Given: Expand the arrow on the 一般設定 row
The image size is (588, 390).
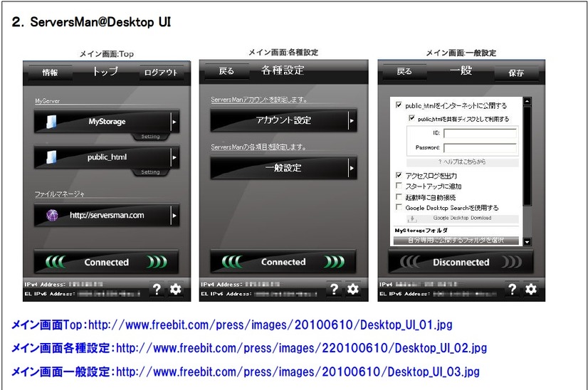Looking at the screenshot, I should pos(351,168).
